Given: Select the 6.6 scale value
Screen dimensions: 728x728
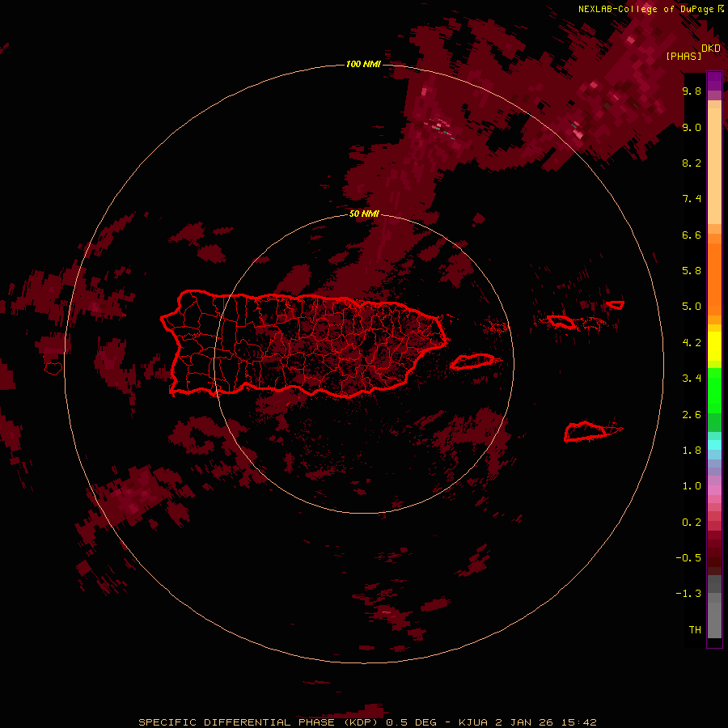Looking at the screenshot, I should pyautogui.click(x=692, y=235).
